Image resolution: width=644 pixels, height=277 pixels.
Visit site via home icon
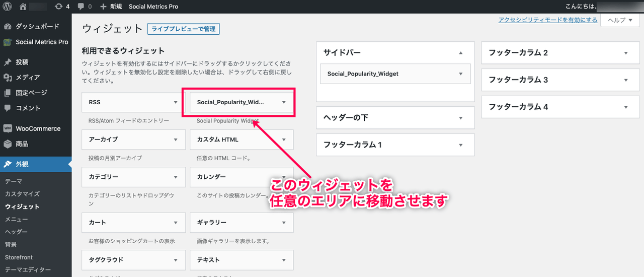point(23,7)
